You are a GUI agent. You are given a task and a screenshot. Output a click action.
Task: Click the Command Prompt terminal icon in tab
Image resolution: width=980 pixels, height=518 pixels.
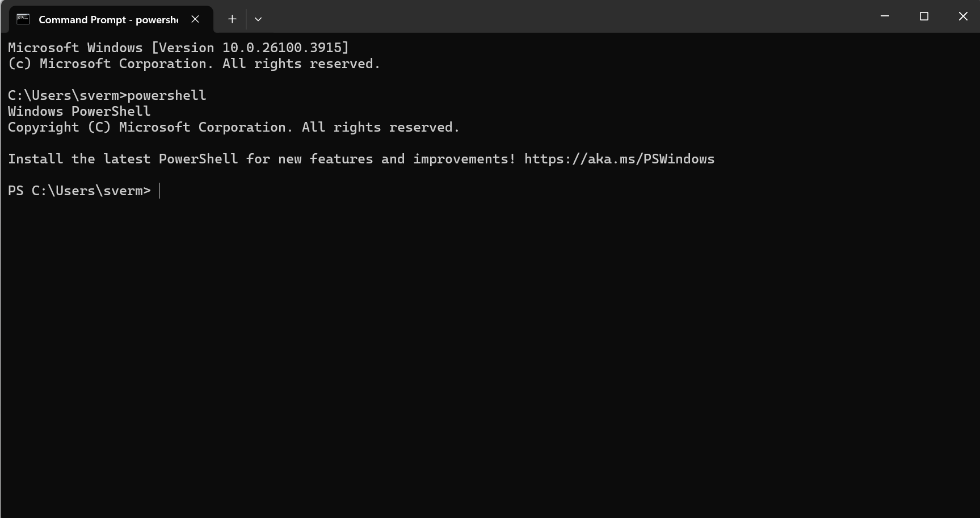tap(23, 19)
